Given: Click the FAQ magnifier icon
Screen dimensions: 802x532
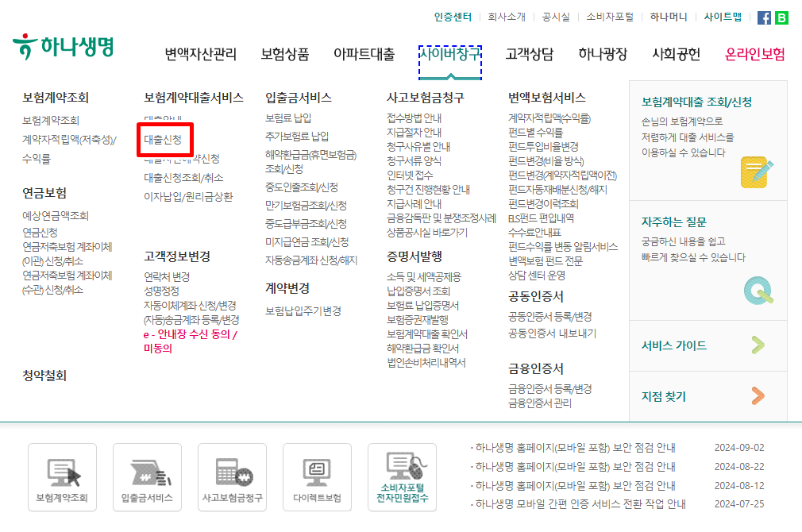Looking at the screenshot, I should pyautogui.click(x=758, y=291).
